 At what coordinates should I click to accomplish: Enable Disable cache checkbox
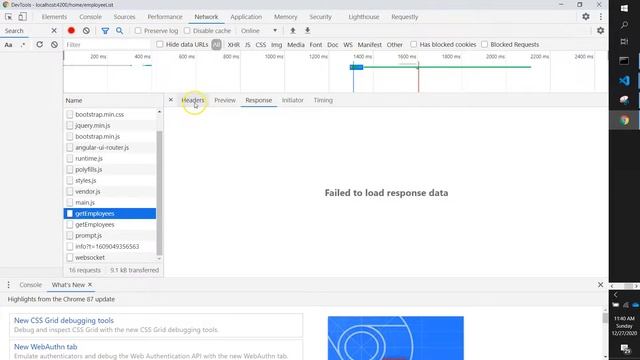point(187,31)
